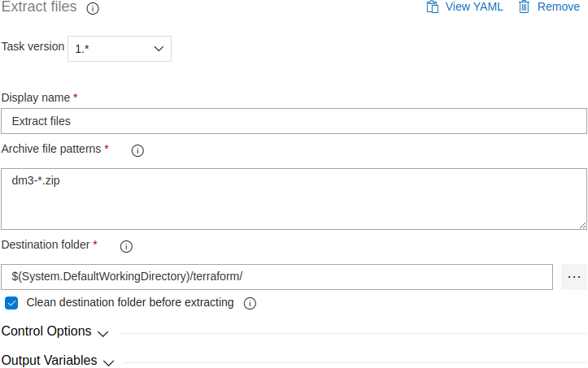Screen dimensions: 588x368
Task: Open info tooltip for Destination folder
Action: click(x=126, y=246)
